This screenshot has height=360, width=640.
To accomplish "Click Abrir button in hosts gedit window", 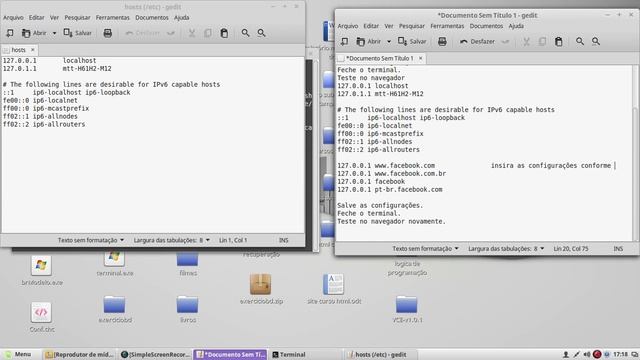I will click(34, 33).
